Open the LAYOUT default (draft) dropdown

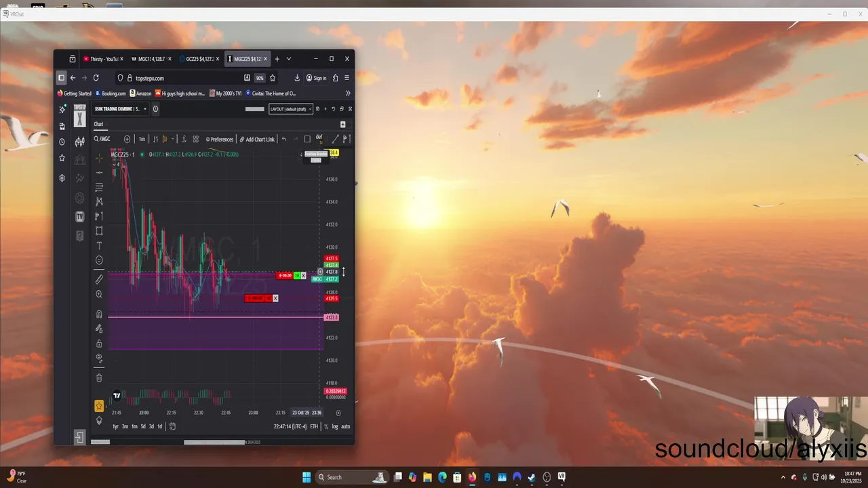click(x=291, y=109)
